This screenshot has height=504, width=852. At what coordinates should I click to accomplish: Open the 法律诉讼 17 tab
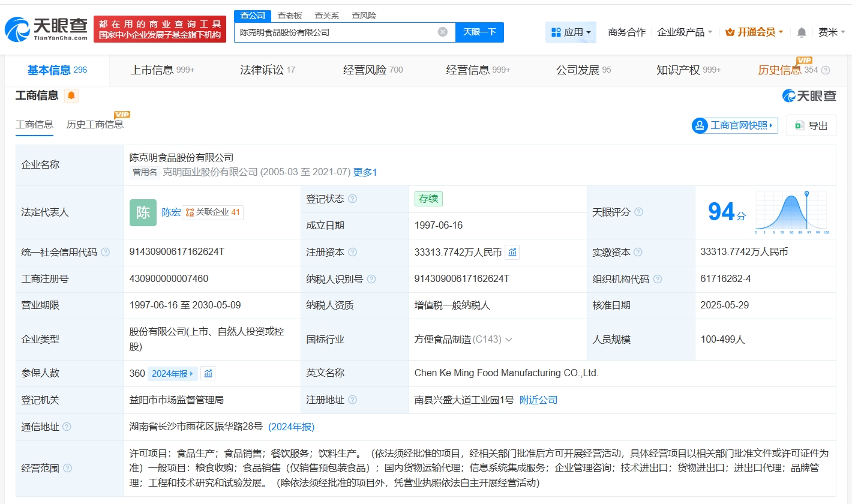(x=268, y=70)
